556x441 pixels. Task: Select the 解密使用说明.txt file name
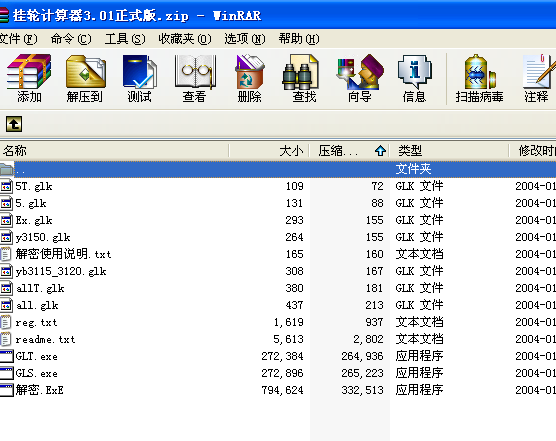63,254
